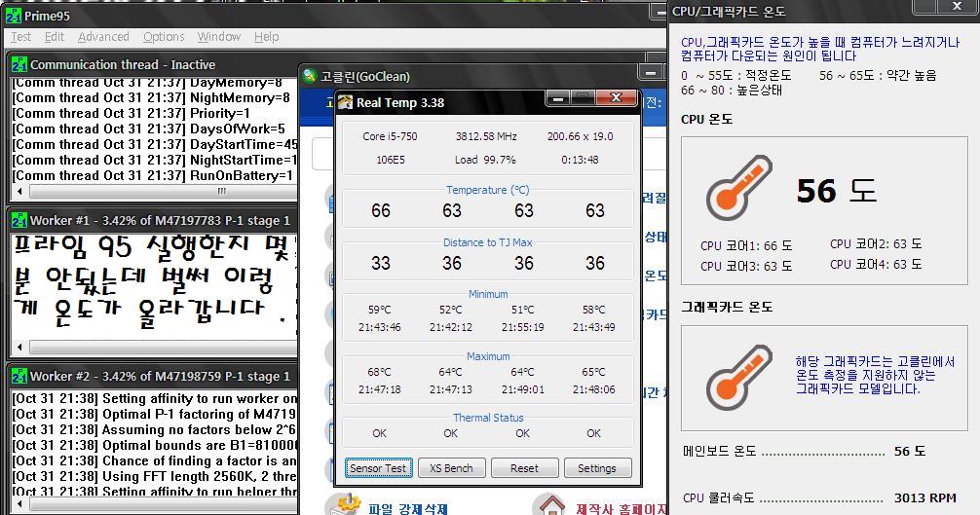
Task: Select the RunOnBattery=1 log line
Action: pyautogui.click(x=154, y=175)
